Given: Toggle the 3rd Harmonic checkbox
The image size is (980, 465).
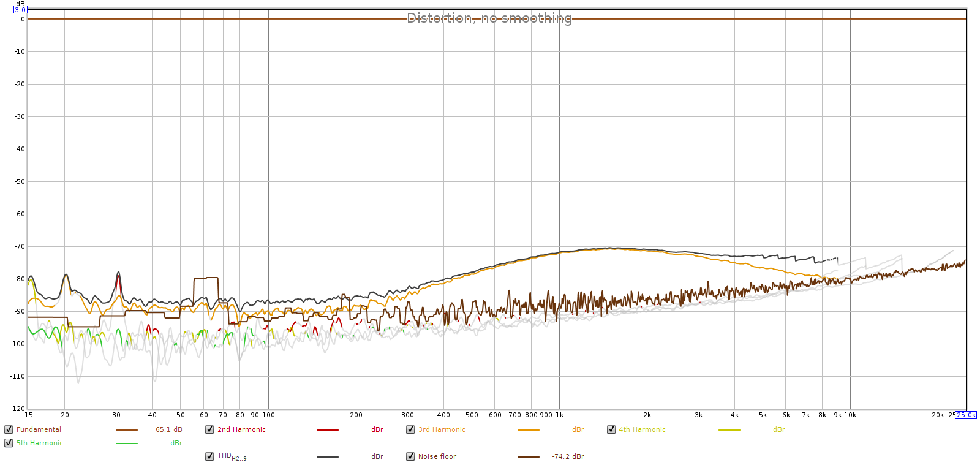Looking at the screenshot, I should (x=410, y=429).
